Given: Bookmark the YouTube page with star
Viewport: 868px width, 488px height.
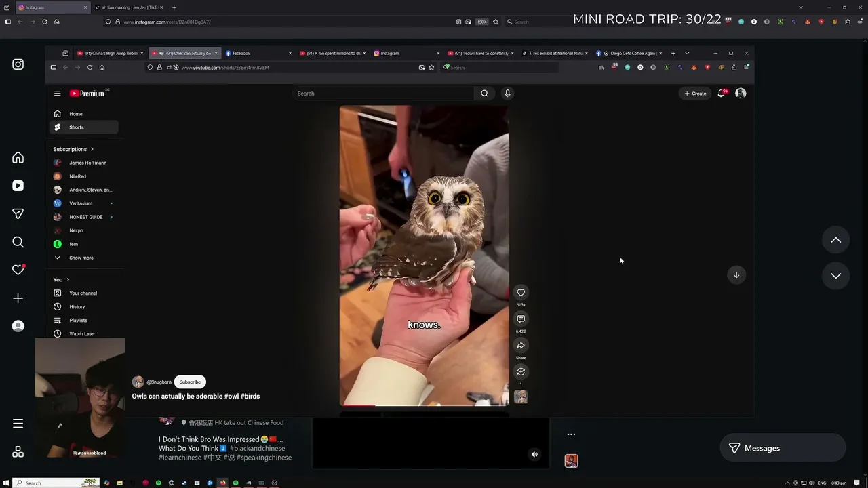Looking at the screenshot, I should pyautogui.click(x=431, y=68).
